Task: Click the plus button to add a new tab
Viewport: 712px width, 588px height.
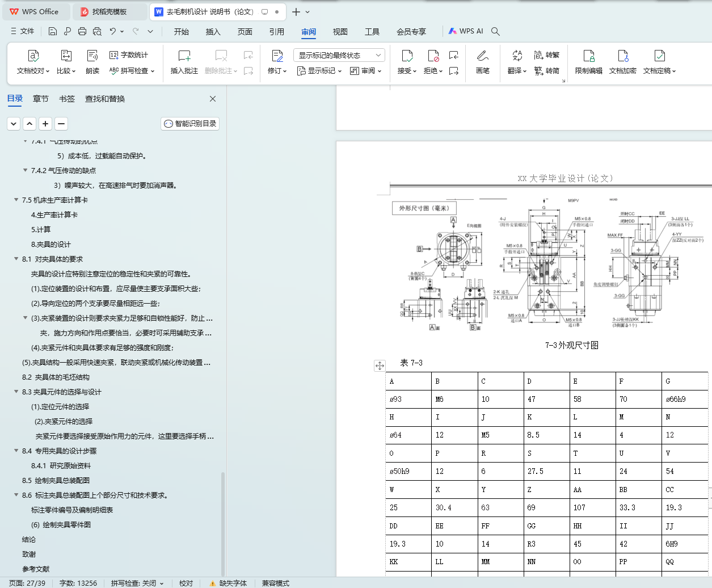Action: [296, 12]
